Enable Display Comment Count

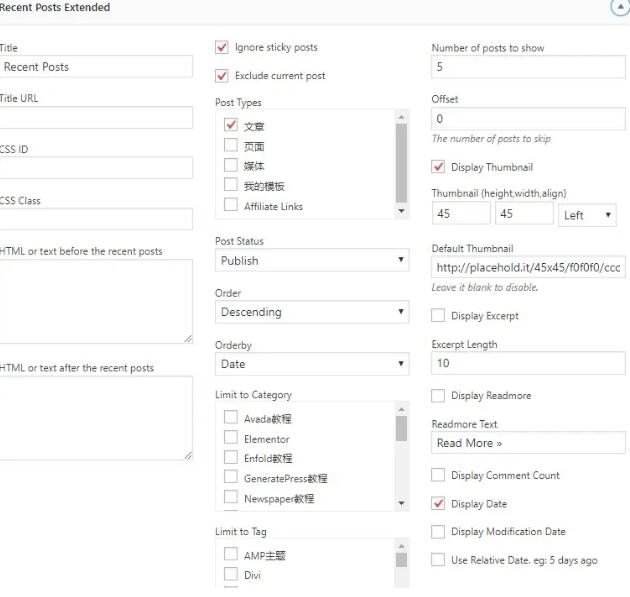(x=438, y=475)
